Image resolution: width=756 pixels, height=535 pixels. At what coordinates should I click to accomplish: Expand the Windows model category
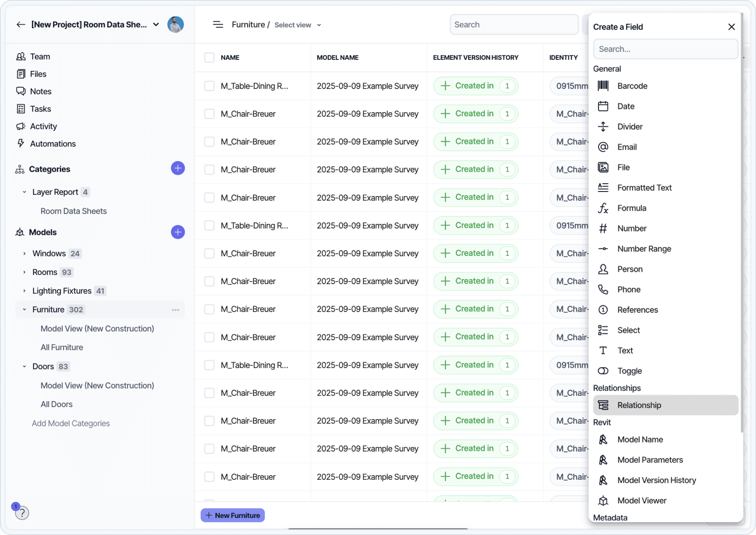coord(24,253)
